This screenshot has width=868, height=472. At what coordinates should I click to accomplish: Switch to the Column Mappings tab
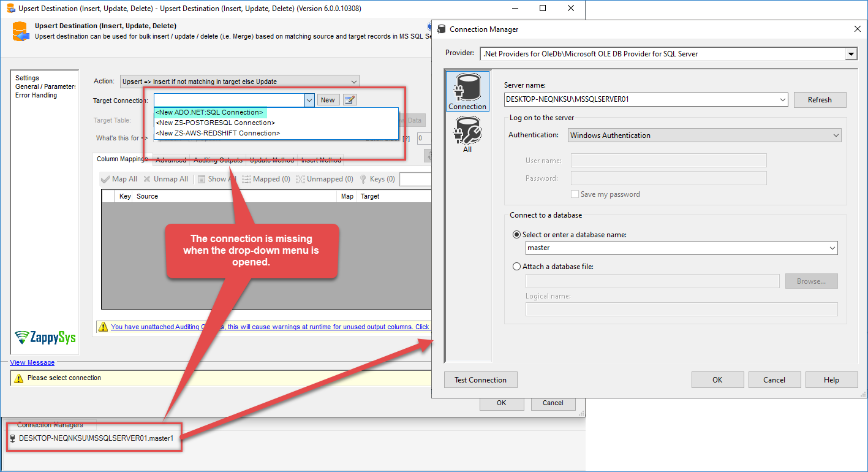(122, 159)
